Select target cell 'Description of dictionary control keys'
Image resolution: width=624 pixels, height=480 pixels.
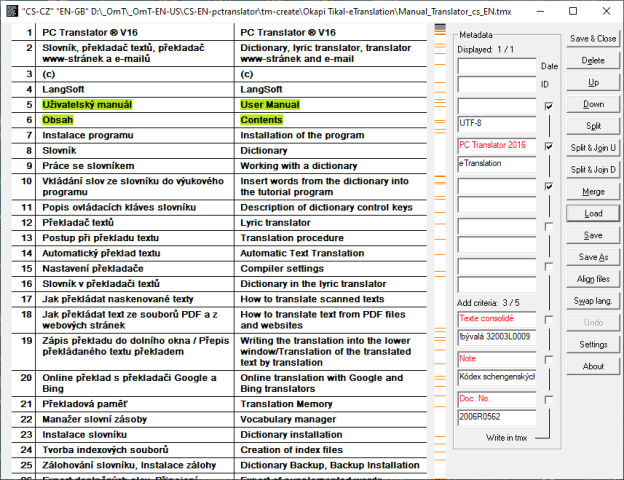coord(331,207)
